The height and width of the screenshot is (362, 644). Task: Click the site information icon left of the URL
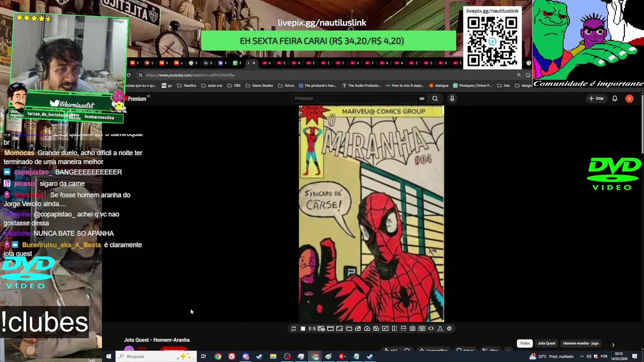[x=140, y=75]
